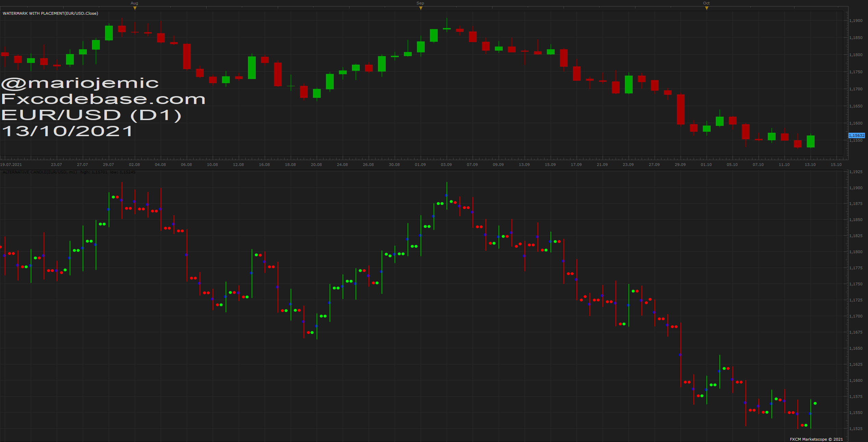
Task: Click the 1,1875 price axis label
Action: (856, 204)
